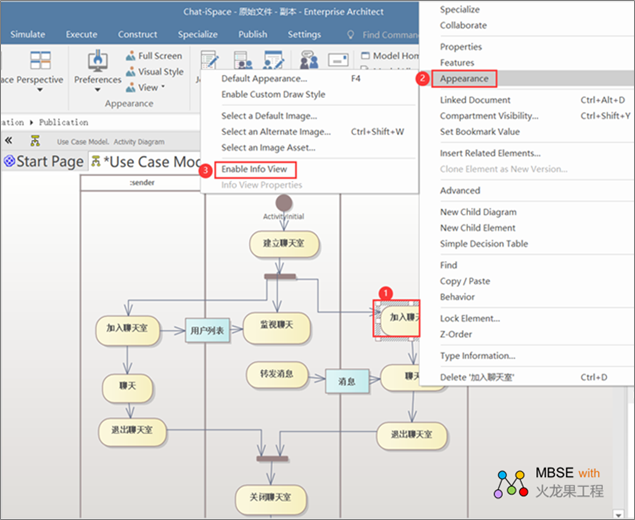Screen dimensions: 635x520
Task: Open the Settings ribbon tab
Action: click(304, 34)
